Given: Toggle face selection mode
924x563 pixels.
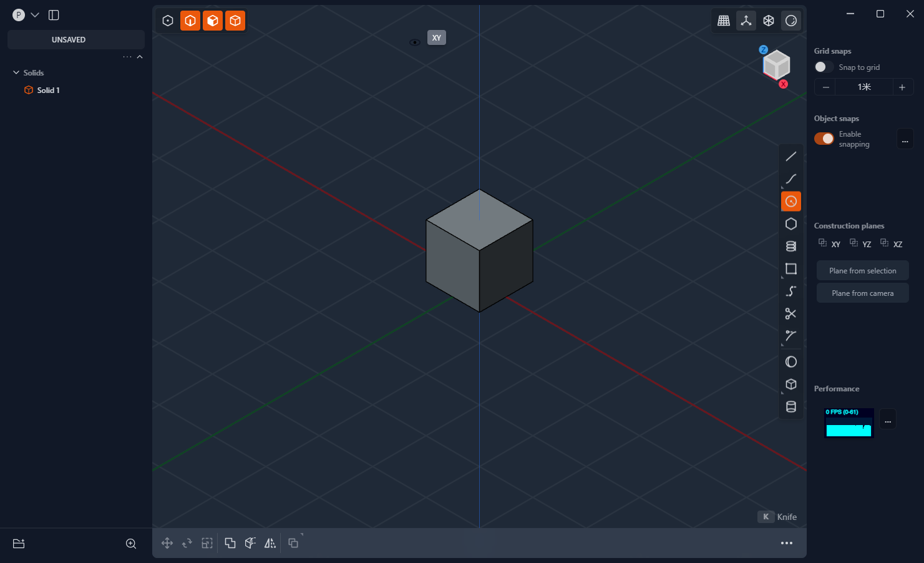Looking at the screenshot, I should click(213, 21).
